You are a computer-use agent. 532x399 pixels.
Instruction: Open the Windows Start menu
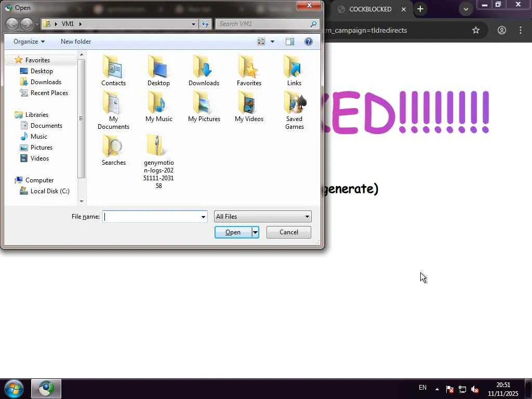14,389
